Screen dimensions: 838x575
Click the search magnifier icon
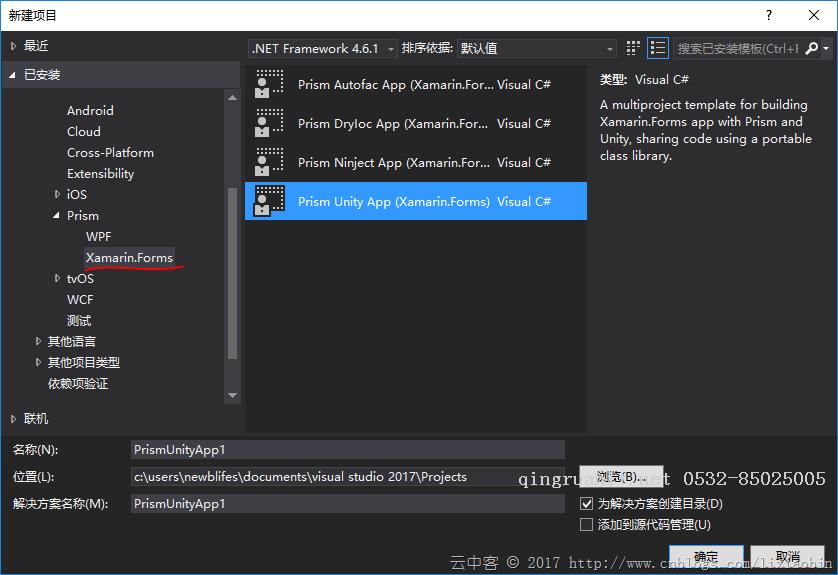click(811, 49)
